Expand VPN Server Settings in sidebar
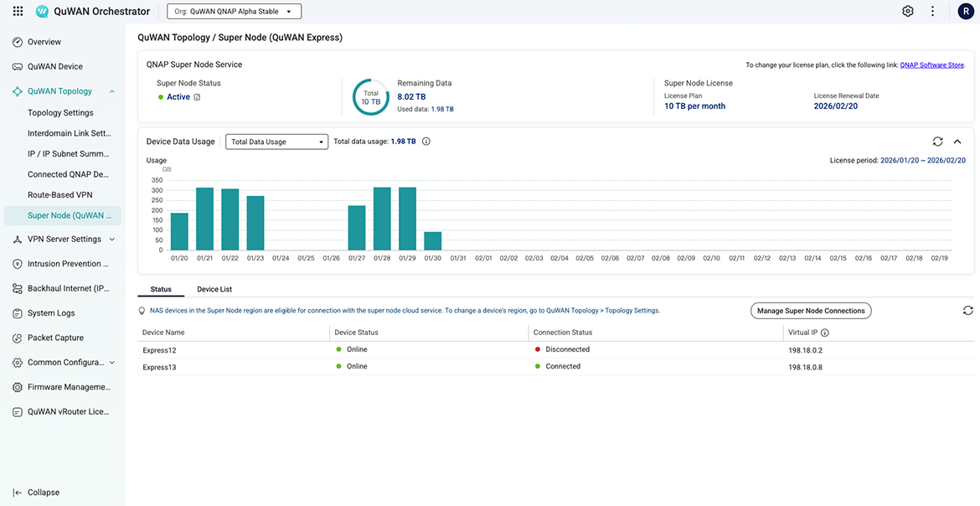The image size is (980, 506). click(x=112, y=240)
